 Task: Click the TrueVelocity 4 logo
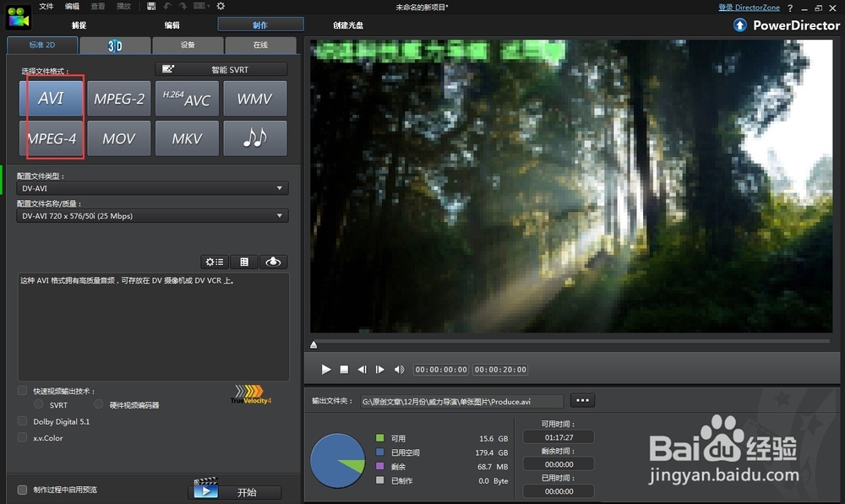[251, 394]
